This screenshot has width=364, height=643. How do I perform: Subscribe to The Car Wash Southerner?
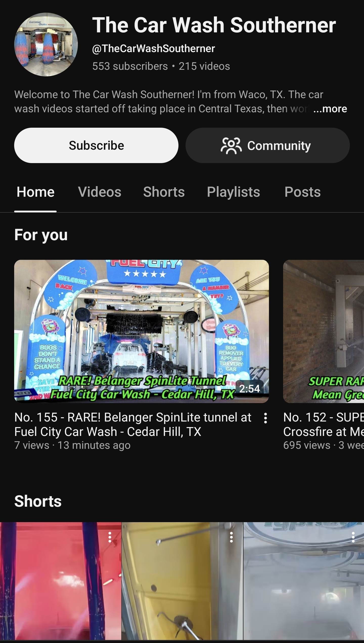click(96, 145)
